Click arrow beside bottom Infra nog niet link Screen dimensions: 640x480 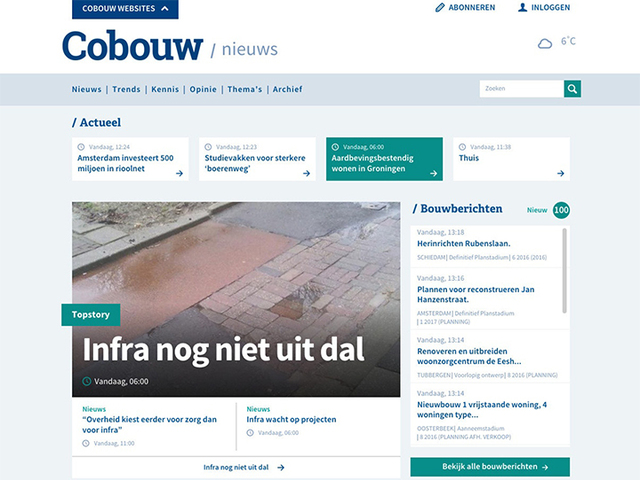pos(280,468)
